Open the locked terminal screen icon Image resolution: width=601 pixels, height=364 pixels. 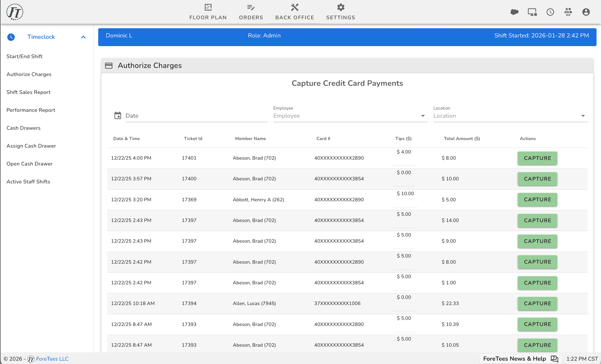point(532,12)
